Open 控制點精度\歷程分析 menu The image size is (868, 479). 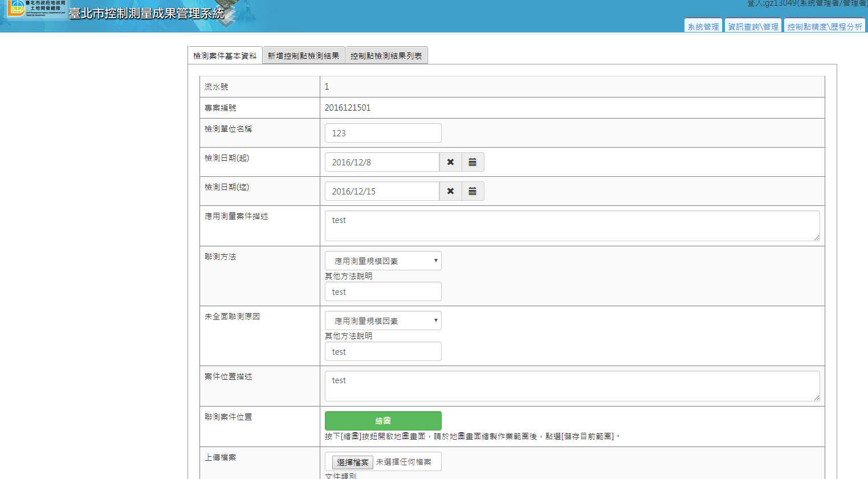[x=824, y=26]
